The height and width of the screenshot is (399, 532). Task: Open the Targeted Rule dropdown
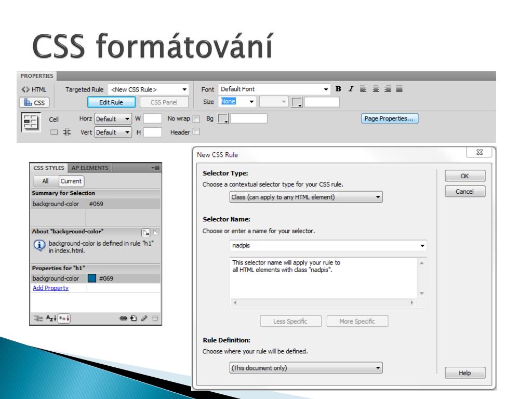(149, 89)
